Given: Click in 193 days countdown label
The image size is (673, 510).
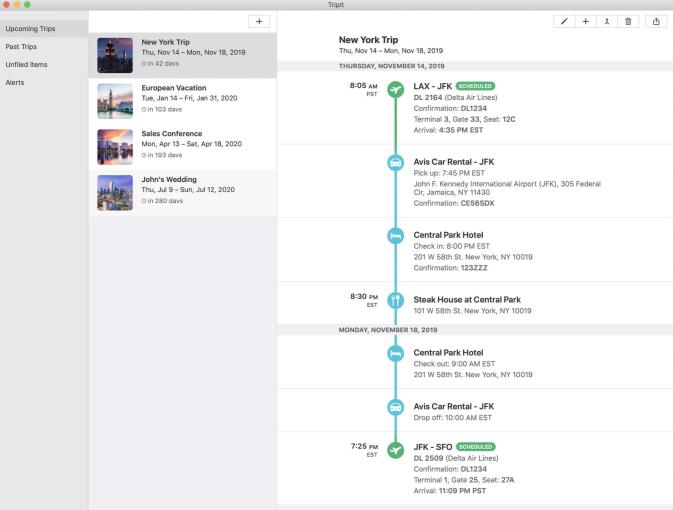Looking at the screenshot, I should coord(162,155).
